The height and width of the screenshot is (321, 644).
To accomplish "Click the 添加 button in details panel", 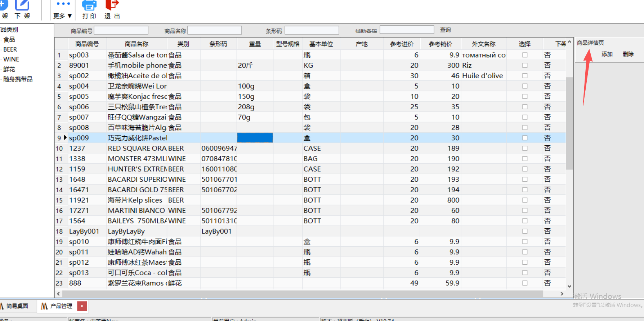I will [607, 54].
